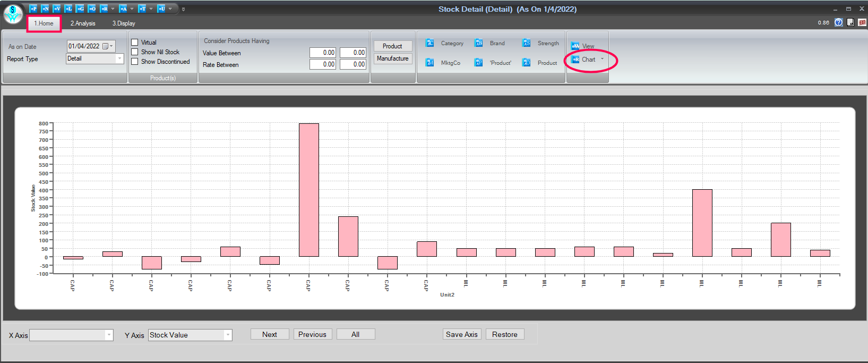Expand the arrow next to the R toolbar icon
The width and height of the screenshot is (868, 363).
(113, 9)
